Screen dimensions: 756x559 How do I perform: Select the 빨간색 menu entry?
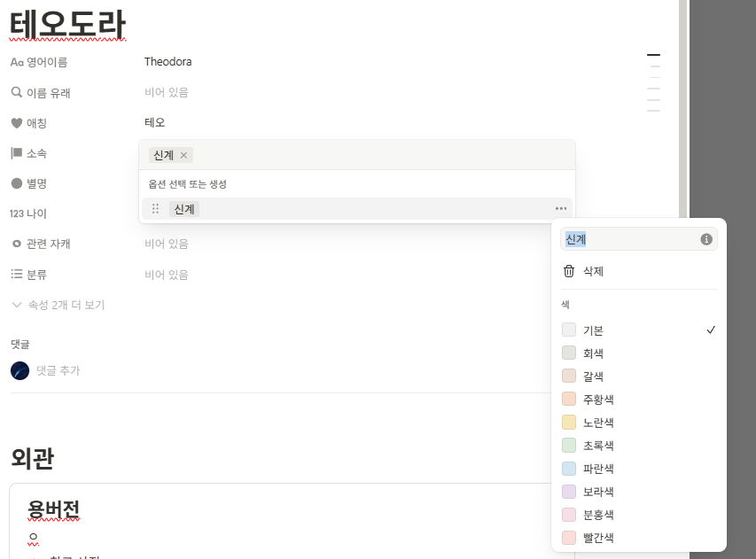[x=598, y=538]
